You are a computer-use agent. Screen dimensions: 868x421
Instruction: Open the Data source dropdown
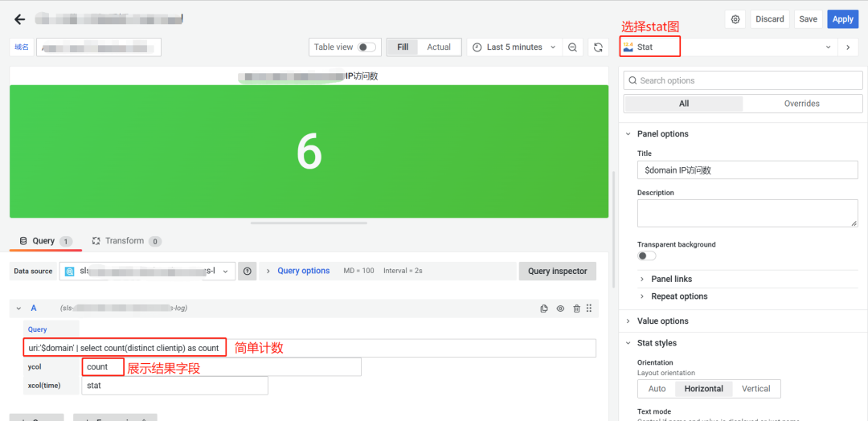(x=147, y=271)
